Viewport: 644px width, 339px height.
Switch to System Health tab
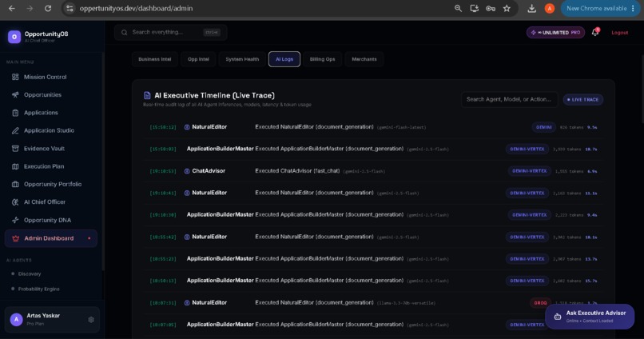click(242, 59)
